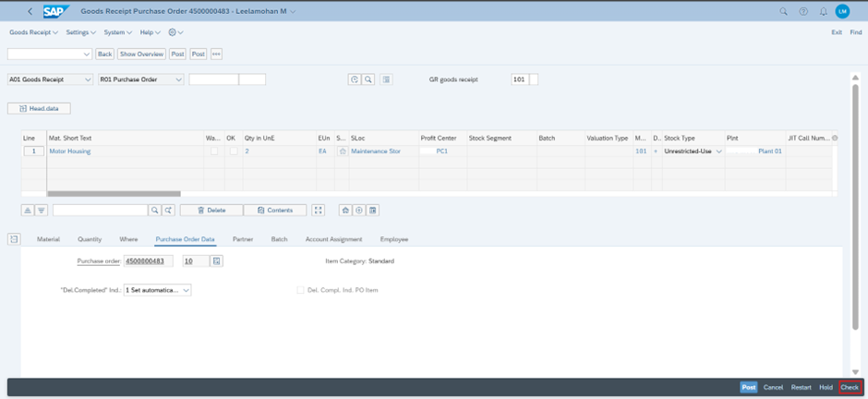868x399 pixels.
Task: Tick the OK checkbox for line 1
Action: pos(234,151)
